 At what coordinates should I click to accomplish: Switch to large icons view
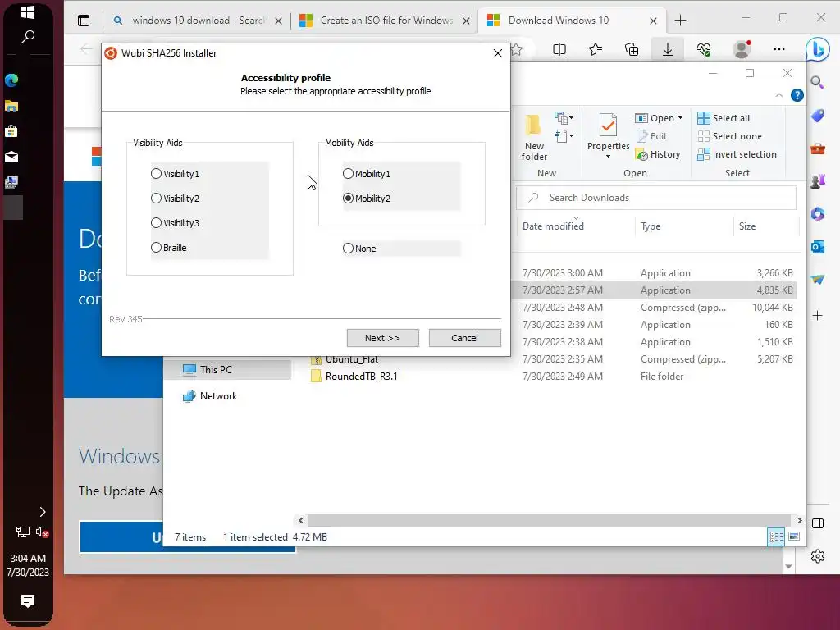(794, 536)
